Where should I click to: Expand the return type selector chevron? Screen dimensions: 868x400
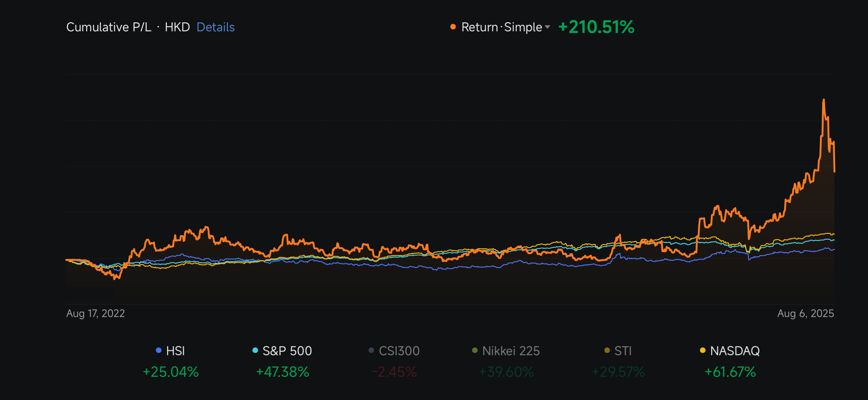[x=547, y=27]
